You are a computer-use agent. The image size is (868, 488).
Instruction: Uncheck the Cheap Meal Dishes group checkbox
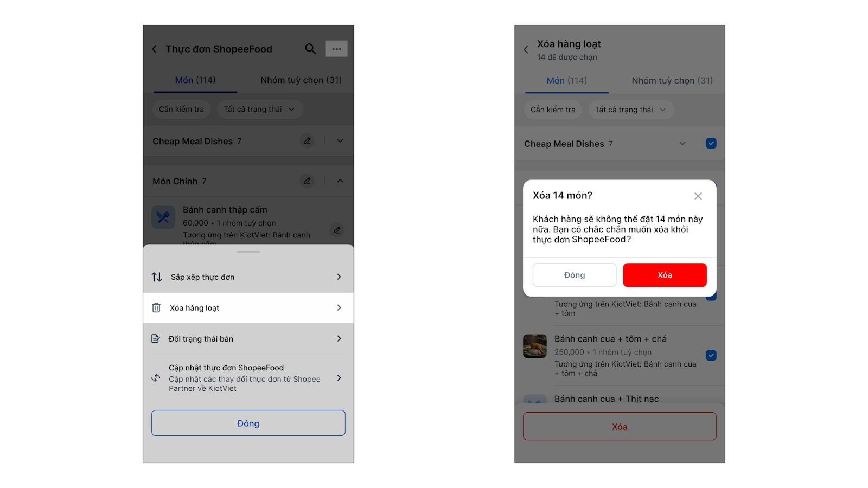pyautogui.click(x=711, y=144)
